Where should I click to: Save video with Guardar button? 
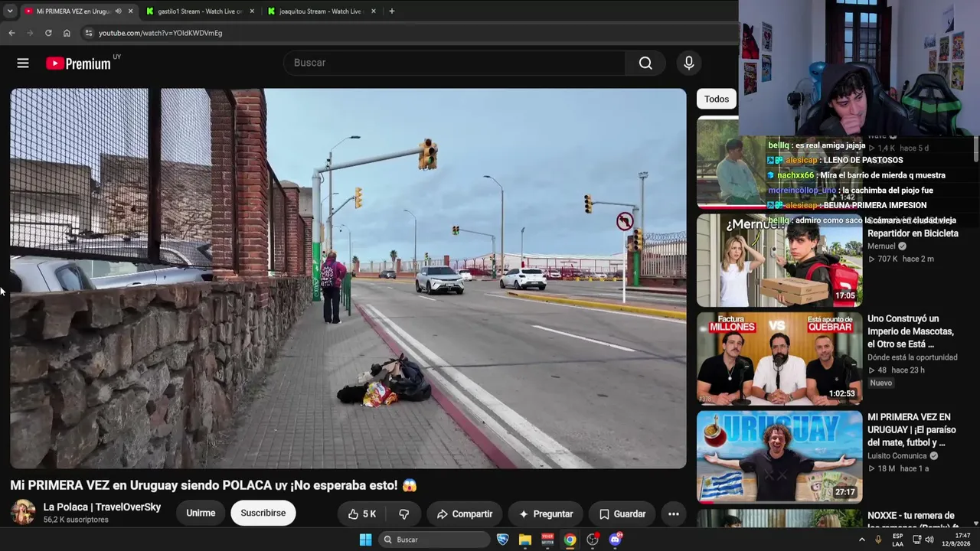pyautogui.click(x=622, y=514)
